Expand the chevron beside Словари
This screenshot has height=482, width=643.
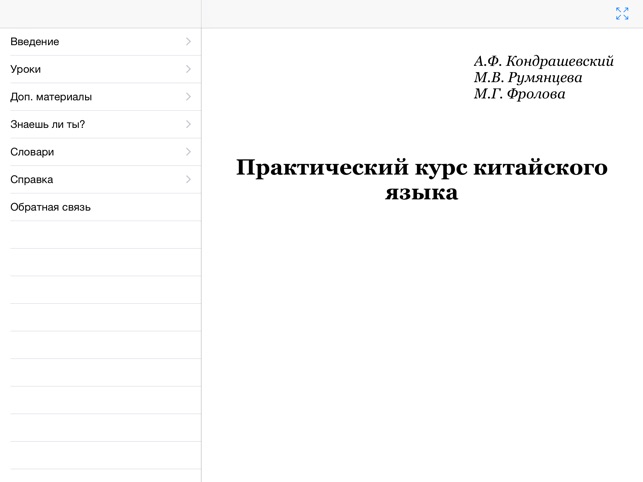tap(188, 152)
